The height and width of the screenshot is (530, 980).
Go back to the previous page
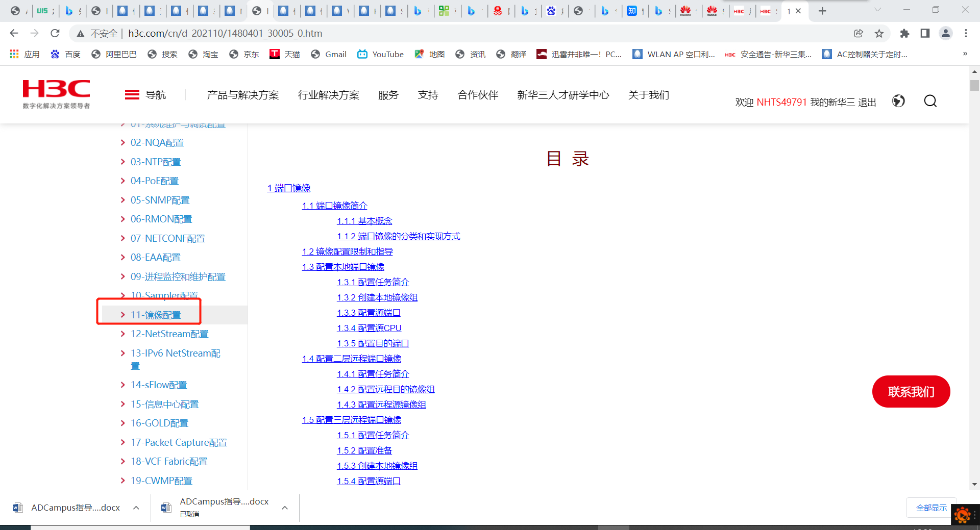pos(14,33)
